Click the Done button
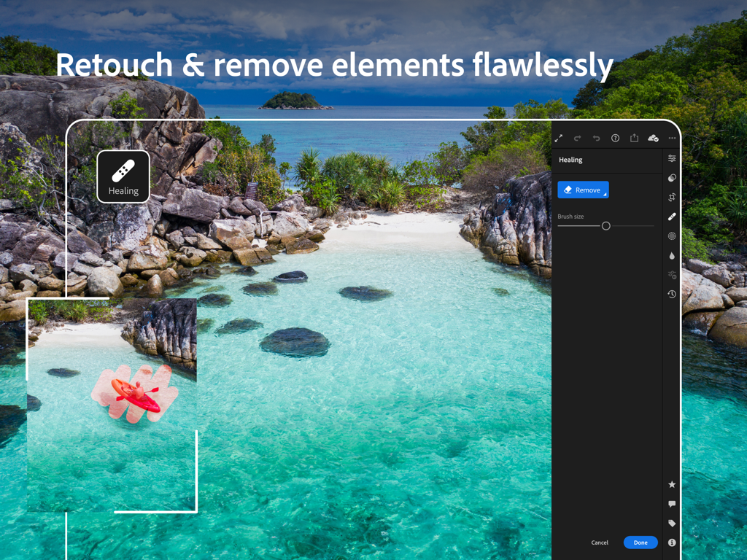Screen dimensions: 747x560 [640, 542]
